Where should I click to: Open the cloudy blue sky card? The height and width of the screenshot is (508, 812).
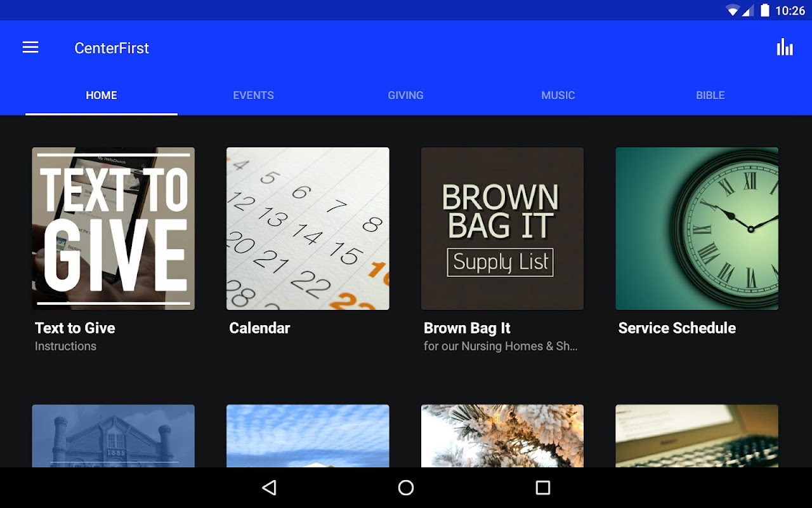click(308, 436)
